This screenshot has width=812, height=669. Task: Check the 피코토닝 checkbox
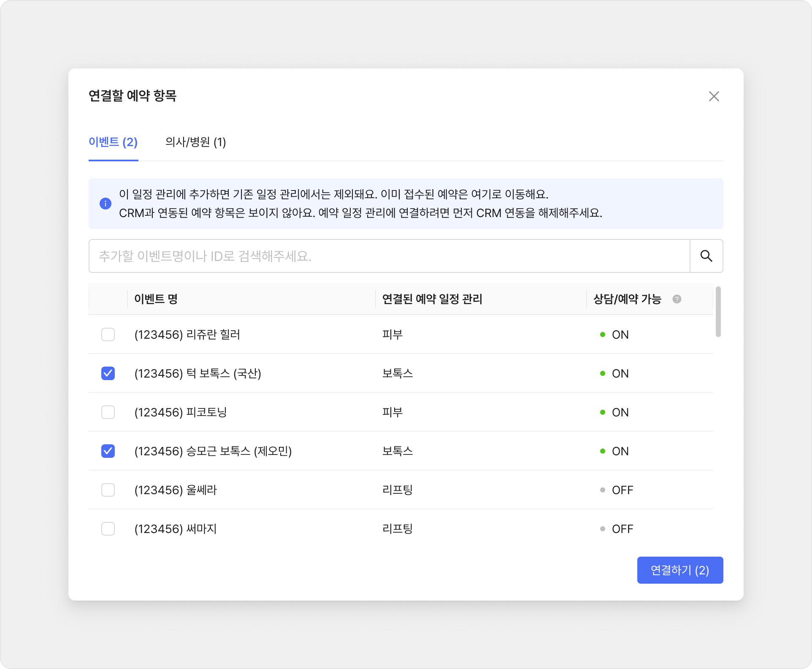(108, 412)
